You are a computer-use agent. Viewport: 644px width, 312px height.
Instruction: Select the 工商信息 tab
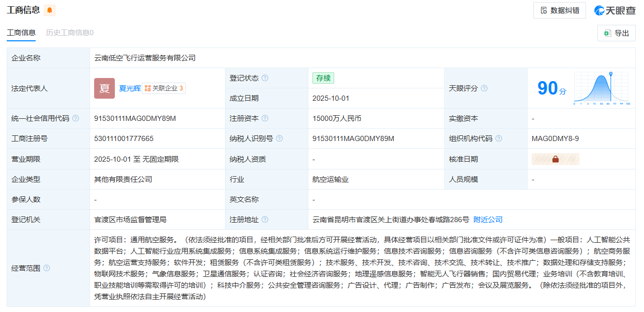[x=21, y=33]
